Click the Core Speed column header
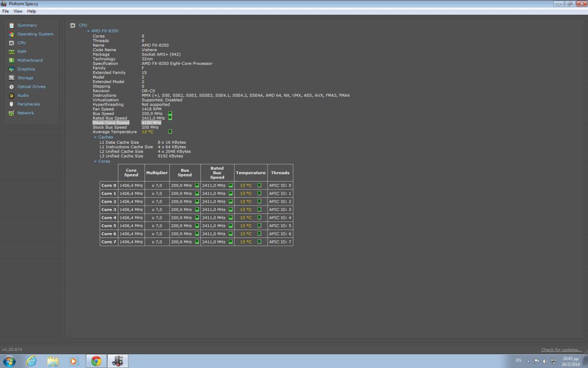The image size is (588, 368). 131,173
